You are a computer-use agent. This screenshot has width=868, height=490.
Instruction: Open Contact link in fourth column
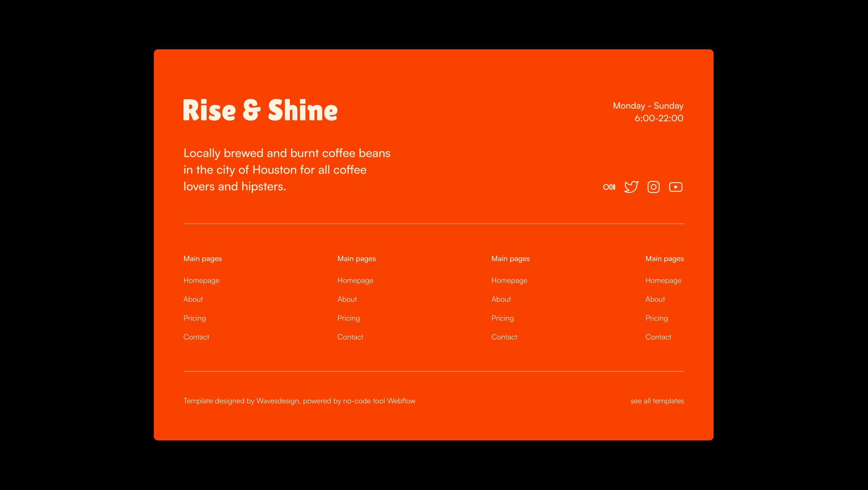point(658,337)
